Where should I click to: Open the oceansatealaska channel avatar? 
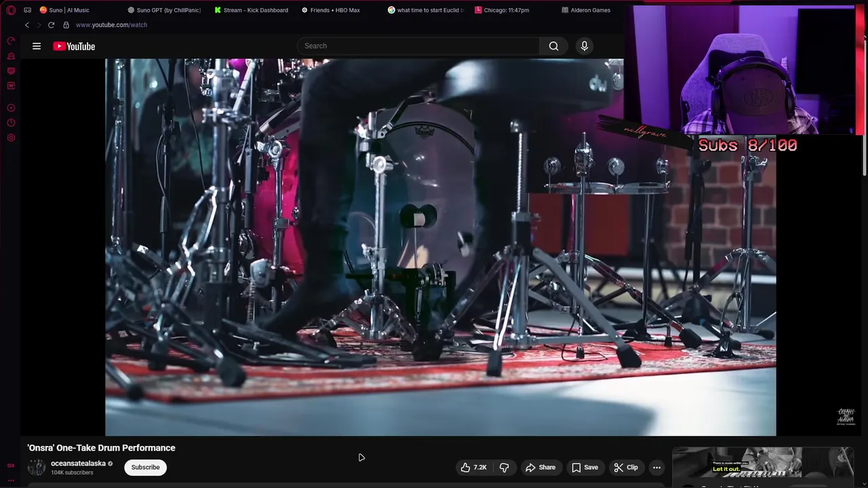click(x=37, y=467)
